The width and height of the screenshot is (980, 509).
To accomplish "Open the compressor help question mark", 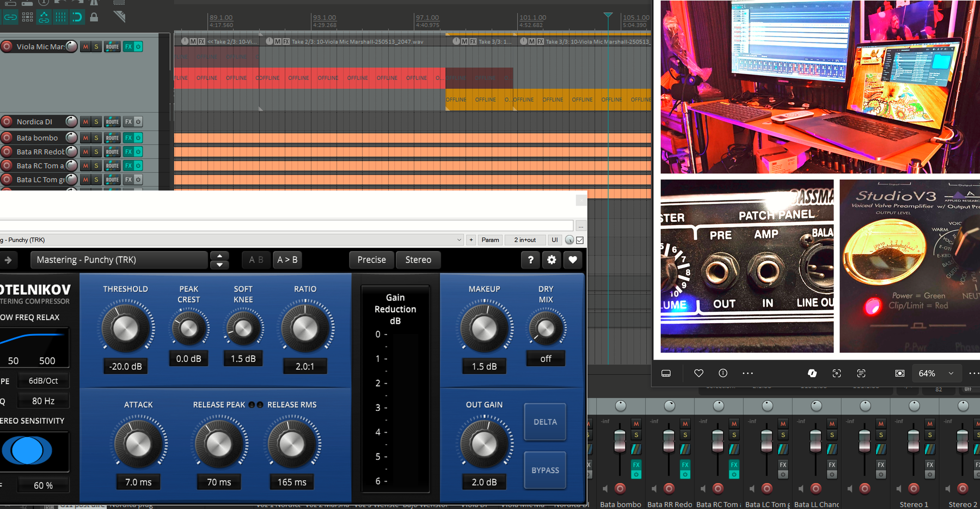I will tap(531, 260).
